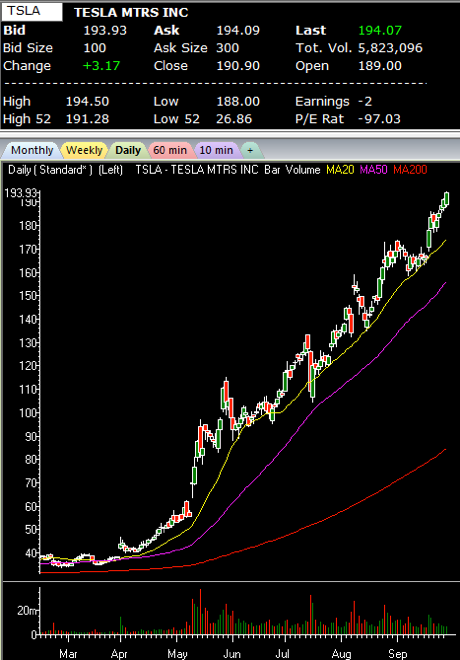Click the Aug label on date axis

pos(341,653)
